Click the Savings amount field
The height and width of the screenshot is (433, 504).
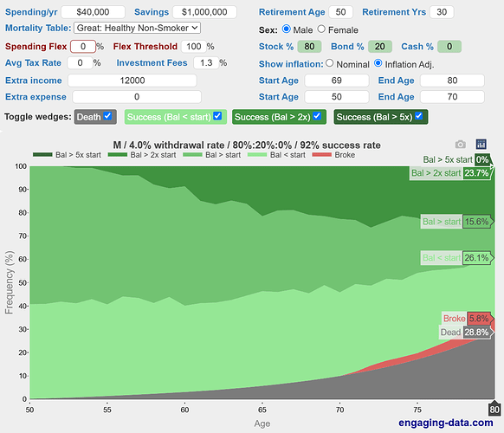click(204, 12)
